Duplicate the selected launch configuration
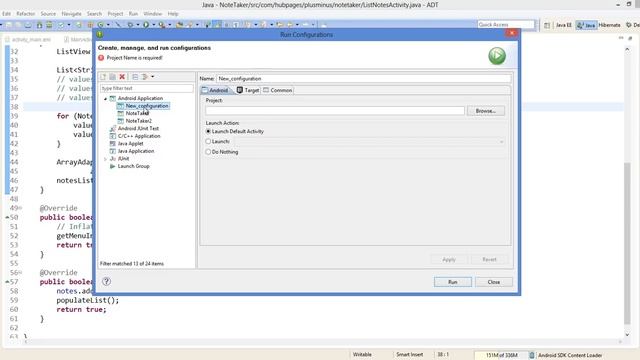Image resolution: width=640 pixels, height=360 pixels. [x=112, y=77]
